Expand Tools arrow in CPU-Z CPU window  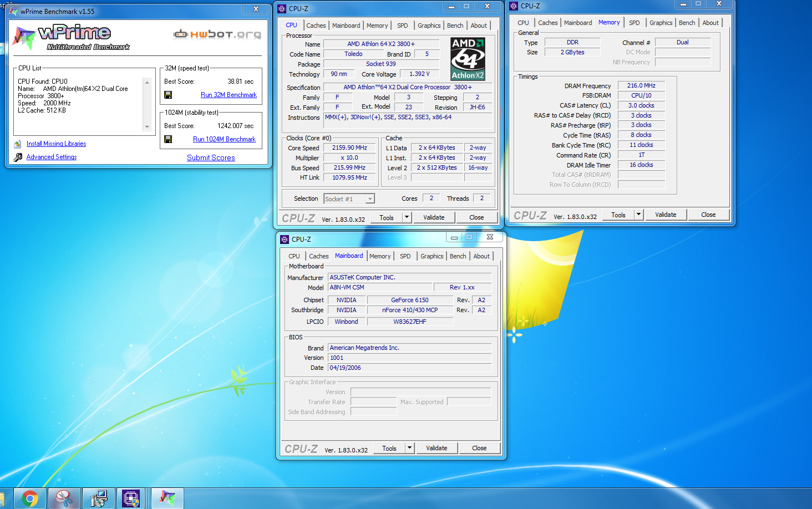coord(407,217)
